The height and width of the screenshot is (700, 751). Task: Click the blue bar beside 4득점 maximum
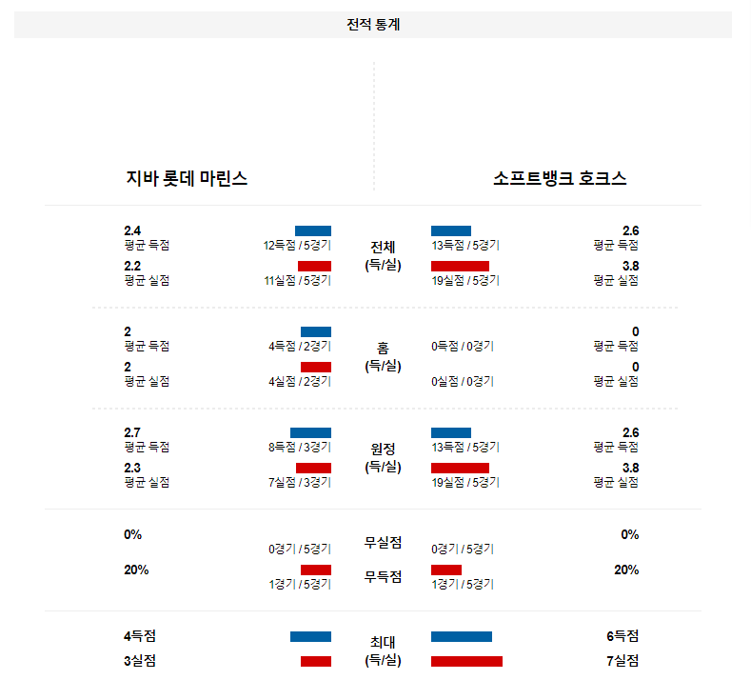point(310,636)
